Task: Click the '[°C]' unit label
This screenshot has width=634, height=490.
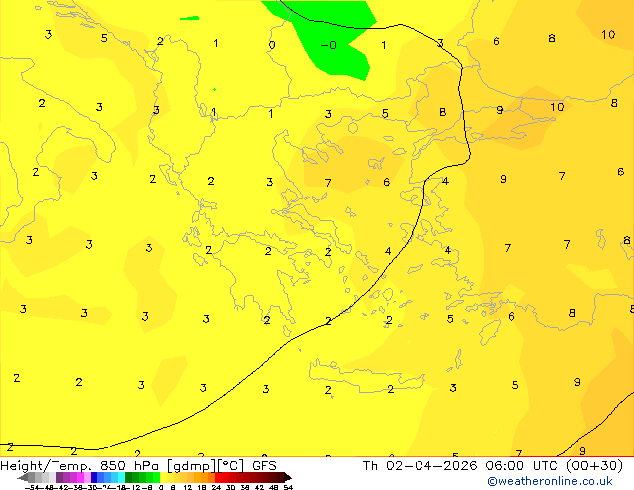Action: tap(231, 466)
